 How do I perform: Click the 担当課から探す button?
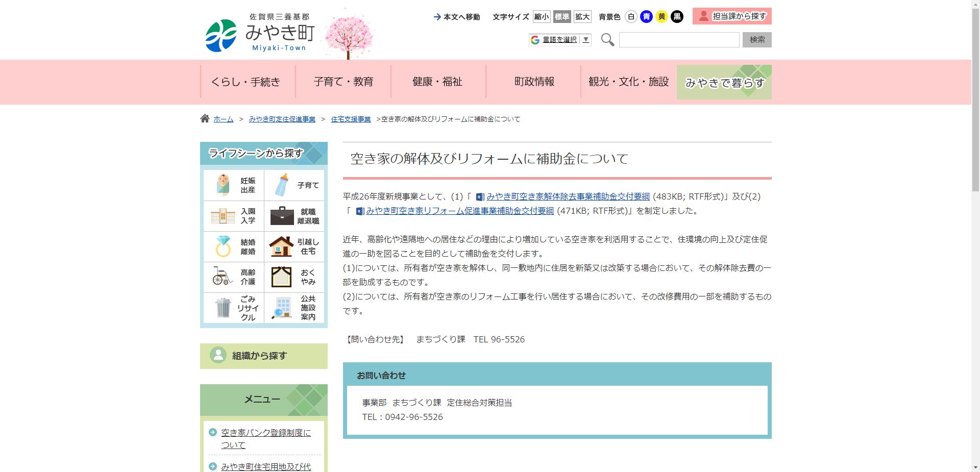point(731,16)
